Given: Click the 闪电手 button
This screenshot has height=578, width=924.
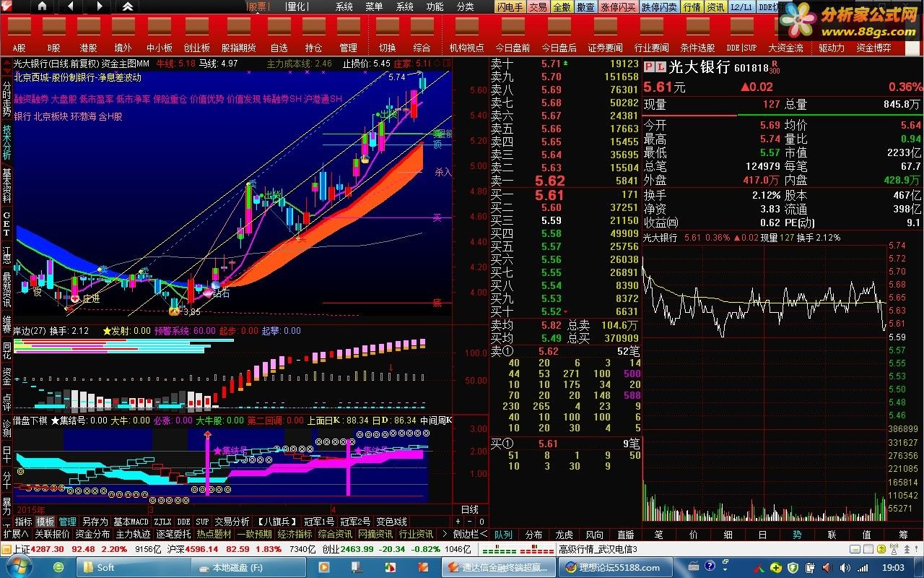Looking at the screenshot, I should pyautogui.click(x=510, y=7).
